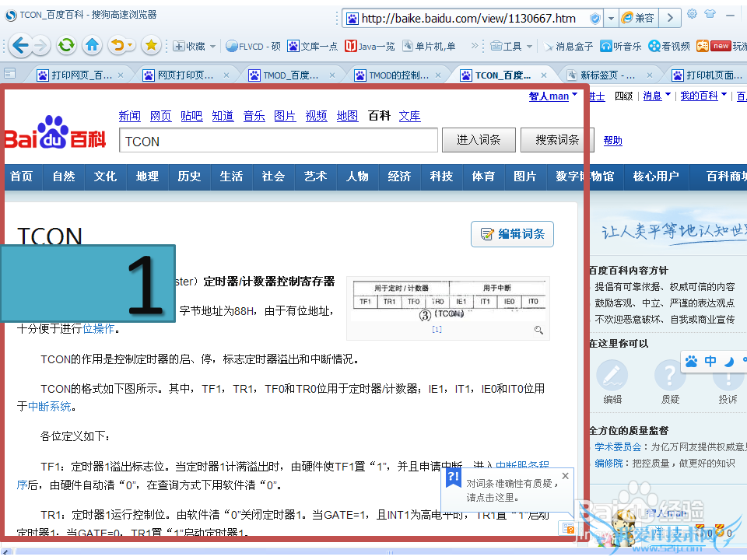The height and width of the screenshot is (560, 747).
Task: Close the 对词条准确性有质疑 popup
Action: pos(565,476)
